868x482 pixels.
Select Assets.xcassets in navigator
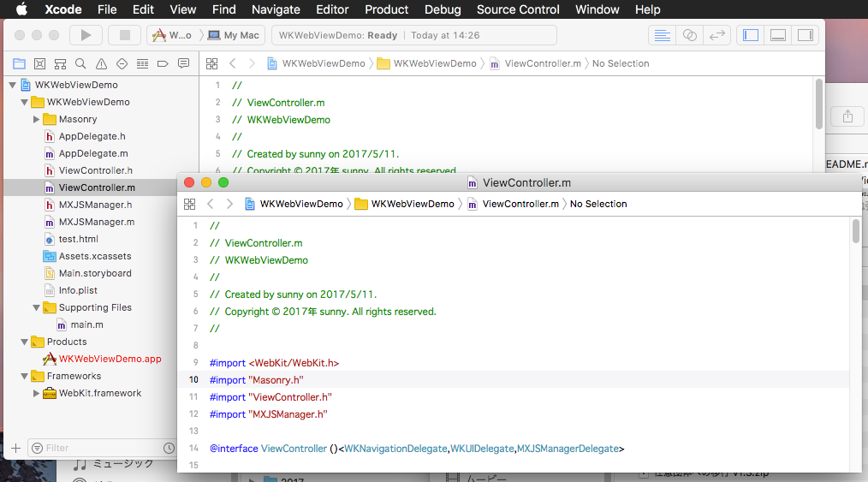point(95,256)
